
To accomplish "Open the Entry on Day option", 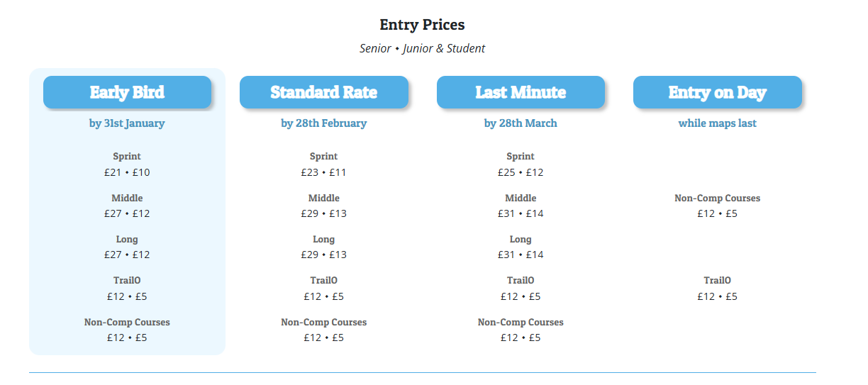I will pos(717,92).
